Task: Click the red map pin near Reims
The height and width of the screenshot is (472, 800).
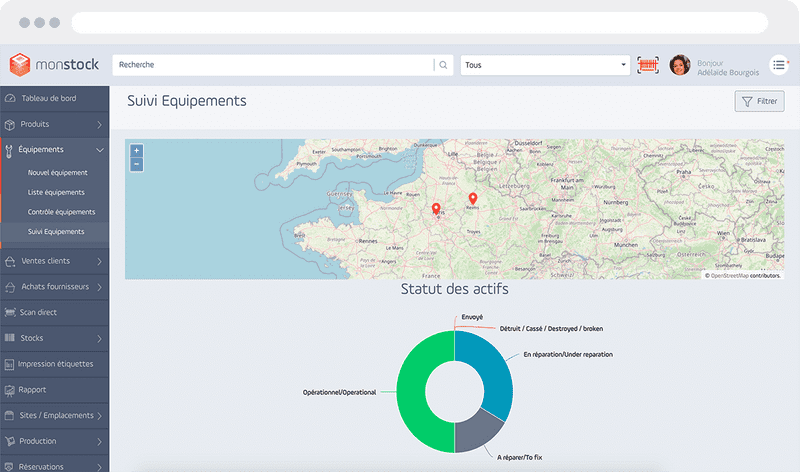Action: [473, 198]
